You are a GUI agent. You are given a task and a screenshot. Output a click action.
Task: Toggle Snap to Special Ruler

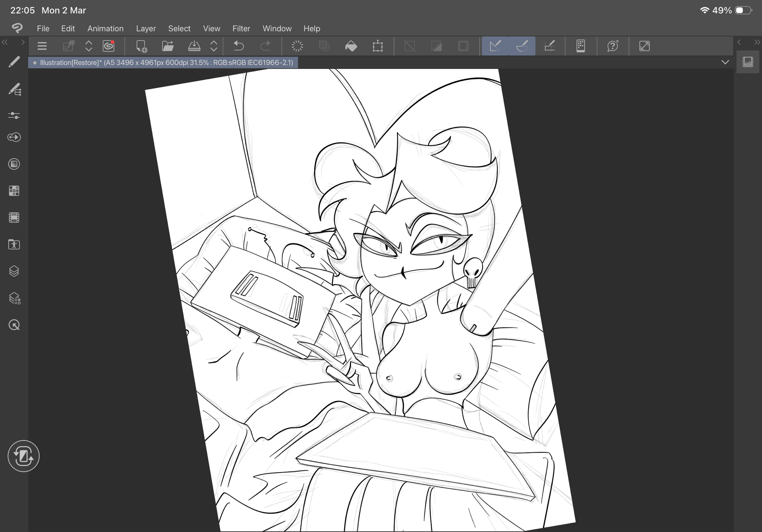point(522,46)
